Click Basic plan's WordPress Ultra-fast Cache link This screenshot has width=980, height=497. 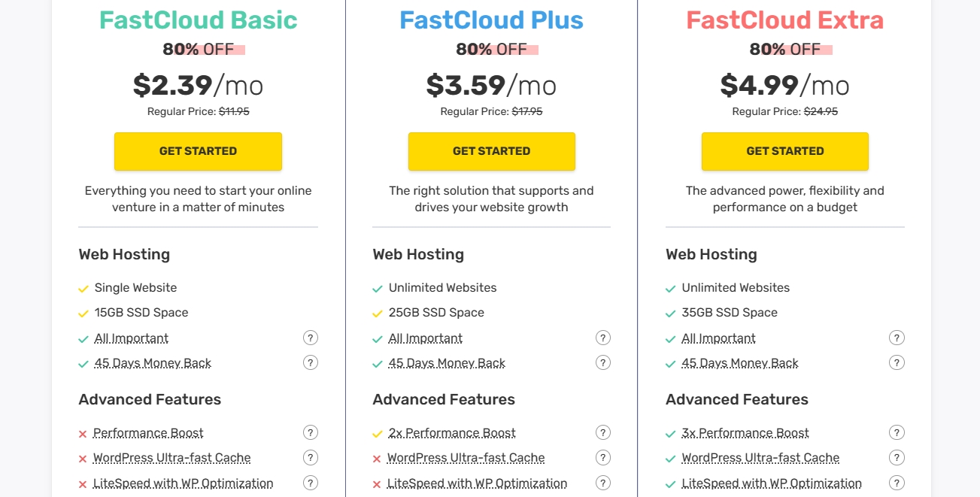[171, 458]
